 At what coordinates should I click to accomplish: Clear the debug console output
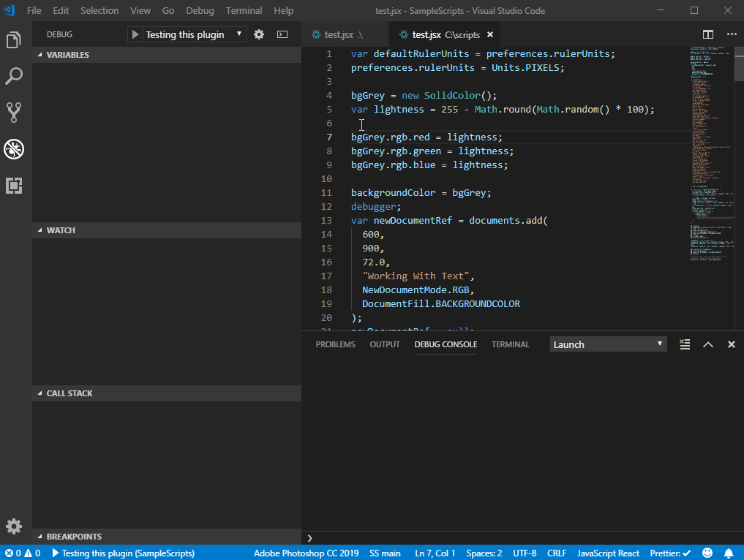tap(685, 344)
